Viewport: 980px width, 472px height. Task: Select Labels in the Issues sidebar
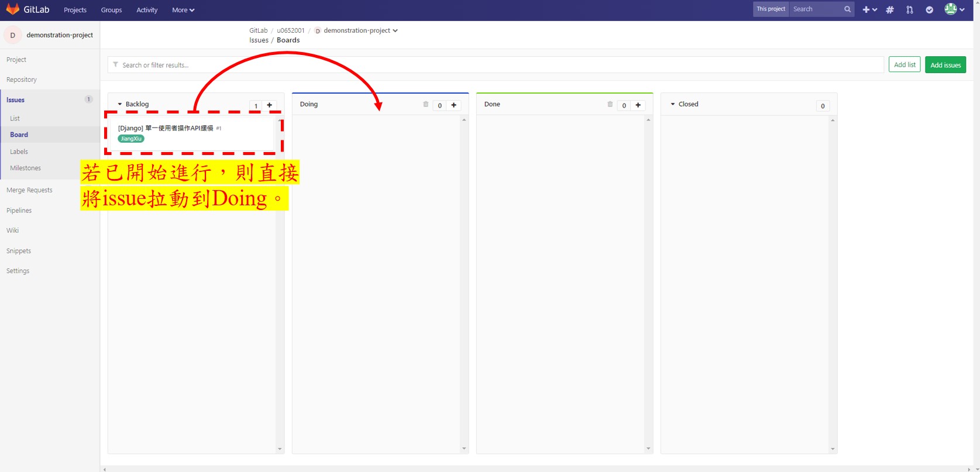coord(19,151)
